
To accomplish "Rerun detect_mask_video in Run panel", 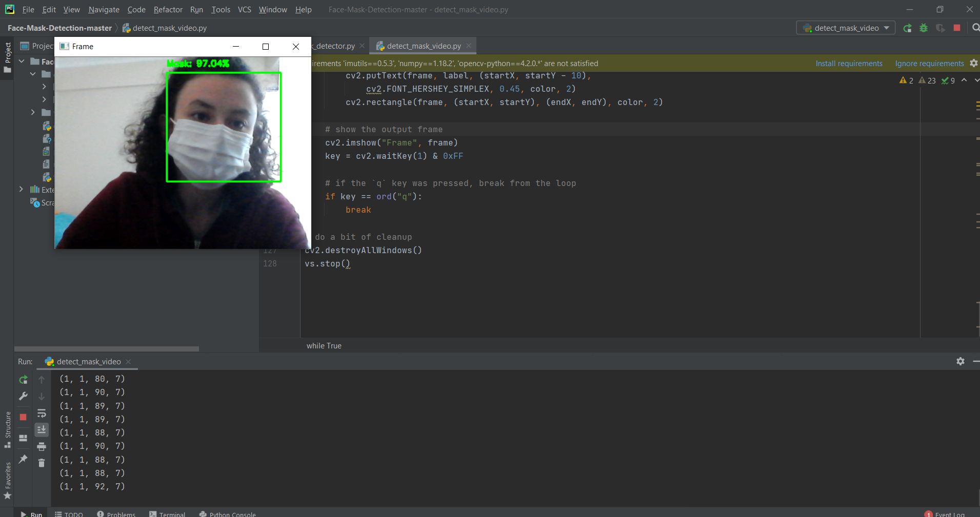I will pyautogui.click(x=23, y=380).
